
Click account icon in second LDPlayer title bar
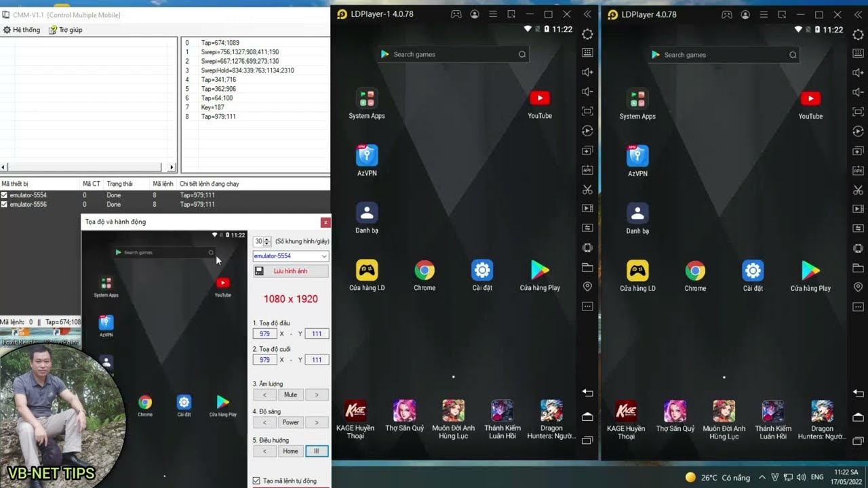745,14
